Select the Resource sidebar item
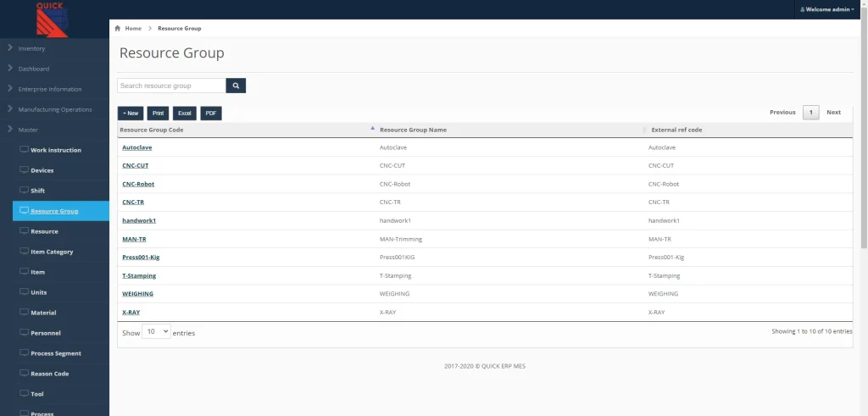The height and width of the screenshot is (416, 868). (x=44, y=231)
